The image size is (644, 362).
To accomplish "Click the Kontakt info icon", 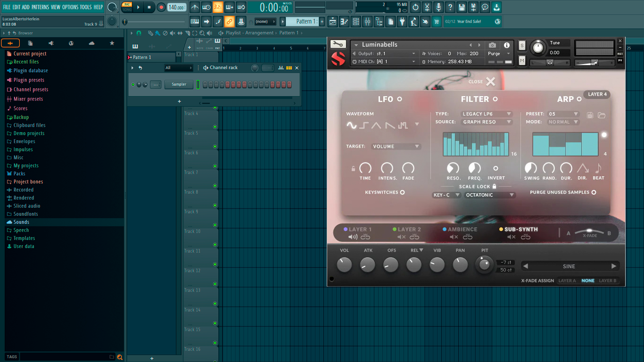I will pyautogui.click(x=507, y=45).
